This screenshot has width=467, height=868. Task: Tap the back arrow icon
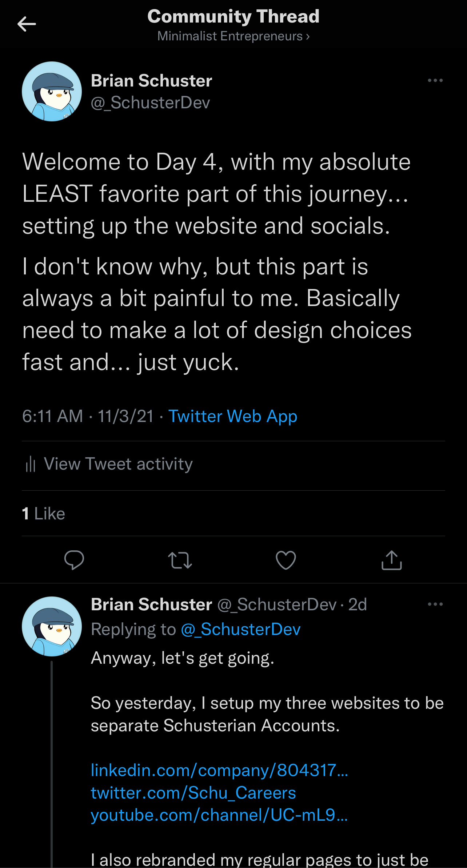27,24
